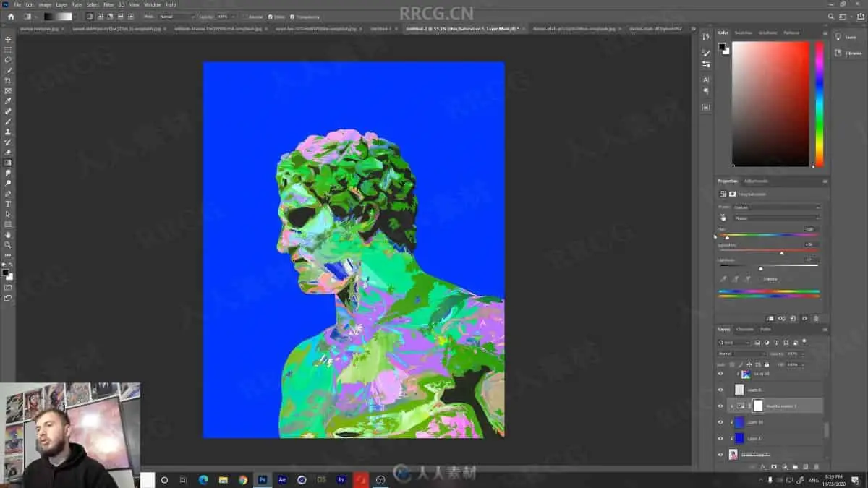Hide the bottom layer with the statue thumbnail
Image resolution: width=868 pixels, height=488 pixels.
[720, 455]
